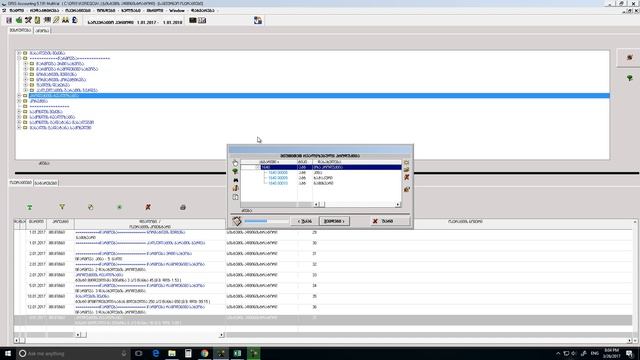Click the yellow funnel filter icon above the table
Screen dimensions: 640x360
click(62, 207)
